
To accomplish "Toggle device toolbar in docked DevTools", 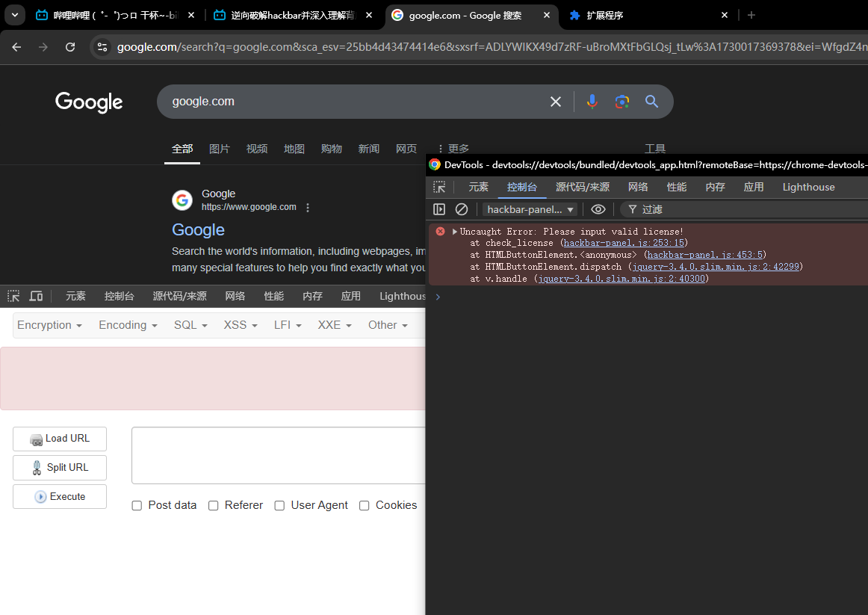I will click(x=36, y=296).
